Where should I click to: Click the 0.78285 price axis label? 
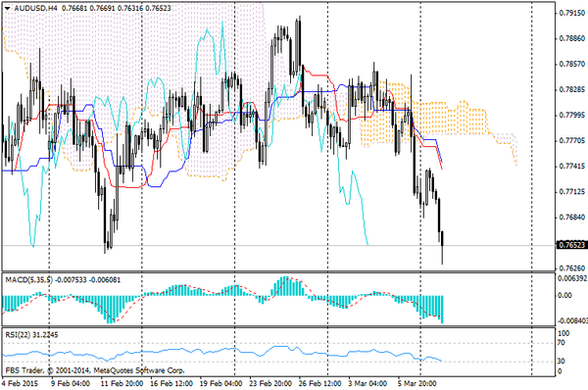572,89
